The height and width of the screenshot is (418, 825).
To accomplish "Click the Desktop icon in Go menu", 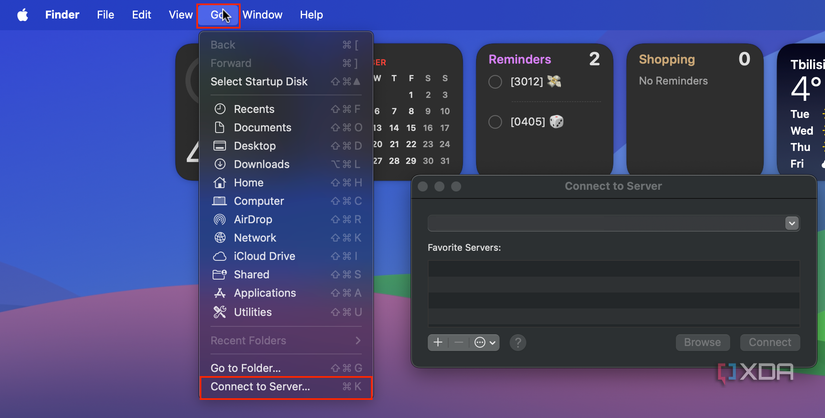I will pyautogui.click(x=219, y=146).
